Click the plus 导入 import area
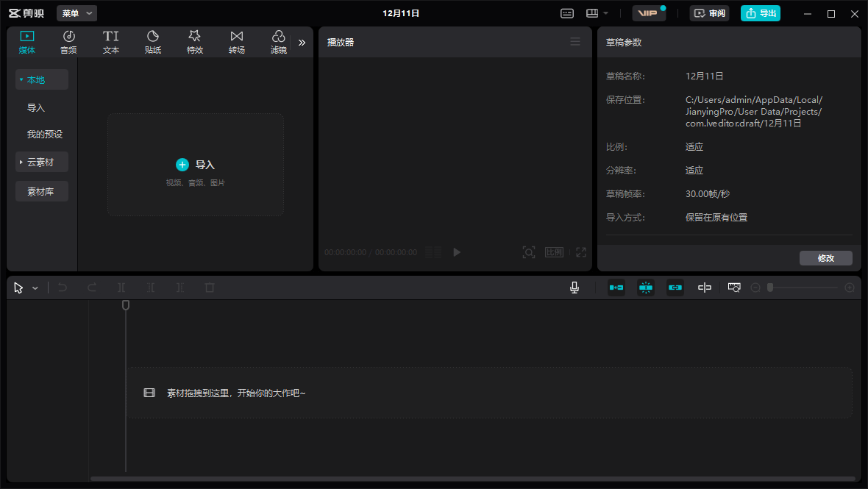 click(196, 165)
